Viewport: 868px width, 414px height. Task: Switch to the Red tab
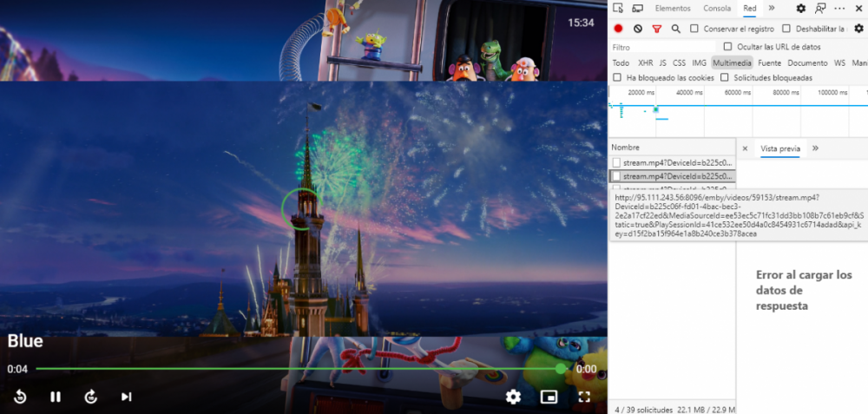click(750, 9)
